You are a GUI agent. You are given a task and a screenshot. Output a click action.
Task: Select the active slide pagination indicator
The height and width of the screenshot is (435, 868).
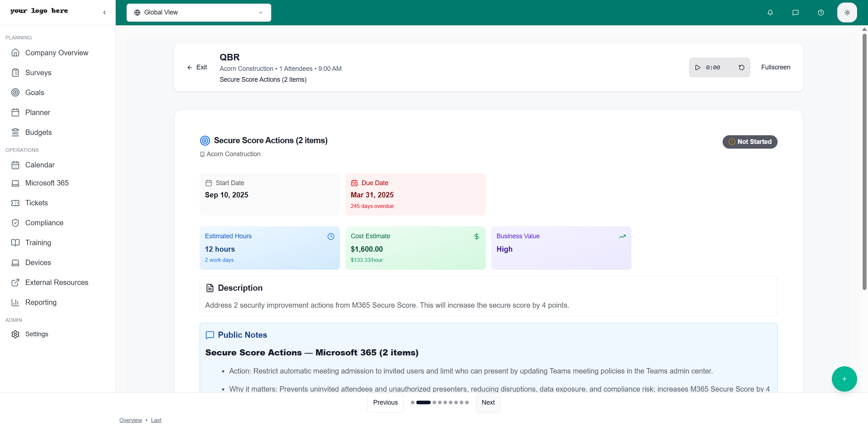423,402
